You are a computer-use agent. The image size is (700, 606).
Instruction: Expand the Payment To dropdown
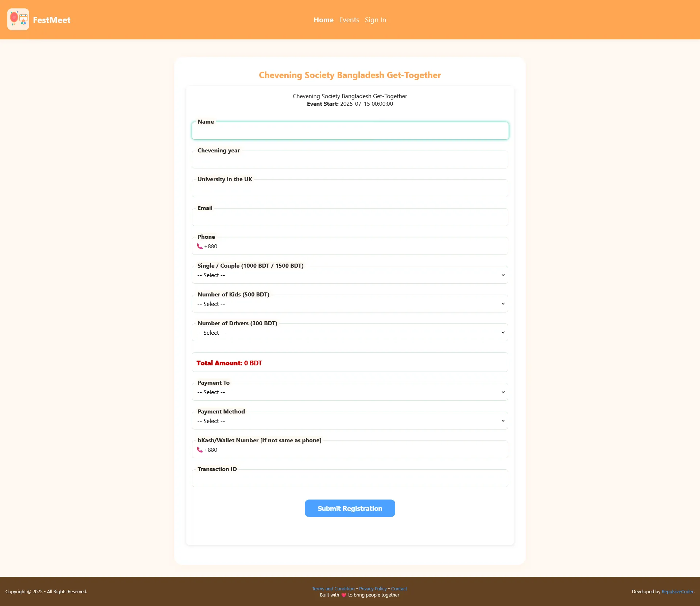coord(350,392)
